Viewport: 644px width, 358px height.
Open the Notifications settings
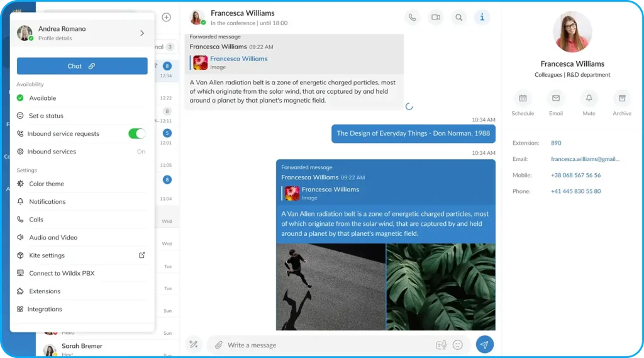(47, 202)
